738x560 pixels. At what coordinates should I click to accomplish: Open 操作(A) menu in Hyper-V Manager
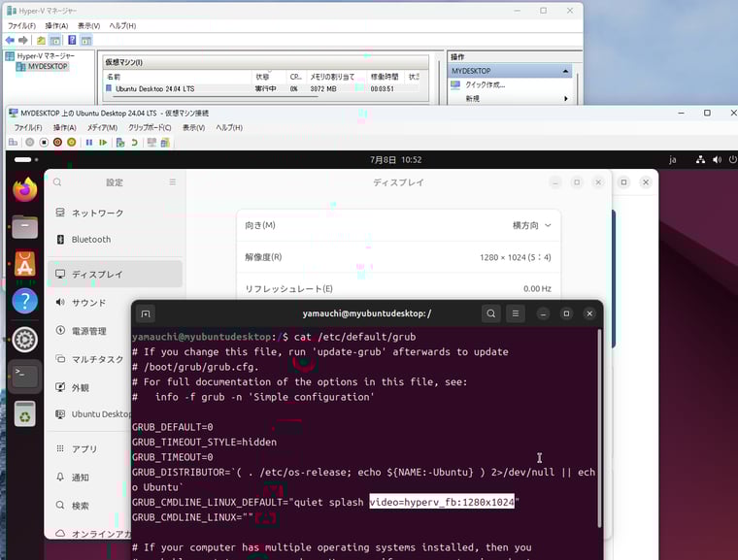(56, 26)
